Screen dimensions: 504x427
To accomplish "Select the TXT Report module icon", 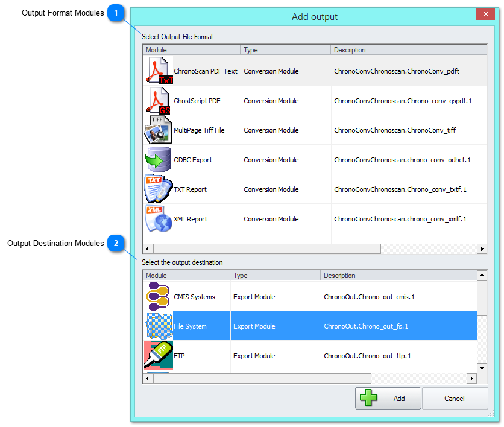I will point(158,189).
